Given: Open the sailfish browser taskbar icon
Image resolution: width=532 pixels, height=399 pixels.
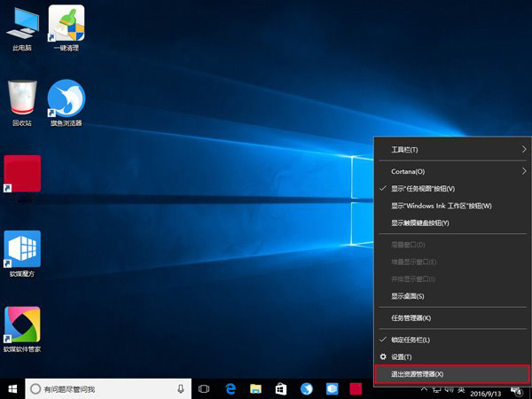Looking at the screenshot, I should pyautogui.click(x=307, y=389).
